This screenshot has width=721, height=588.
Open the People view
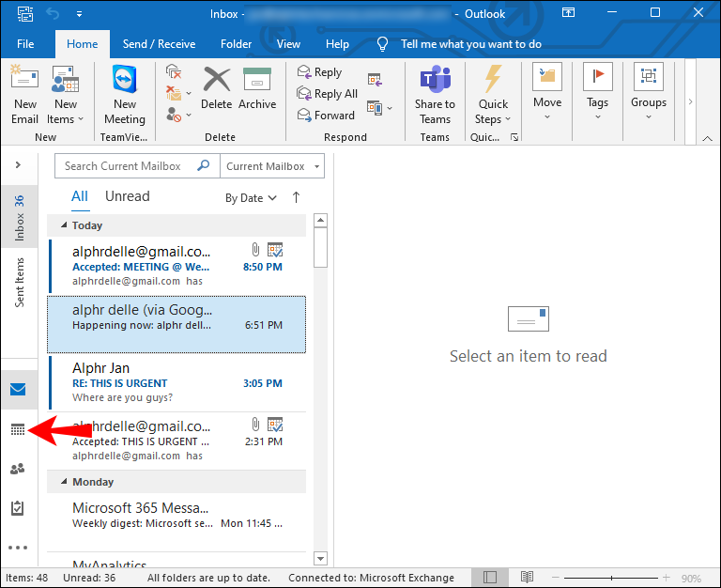(18, 469)
